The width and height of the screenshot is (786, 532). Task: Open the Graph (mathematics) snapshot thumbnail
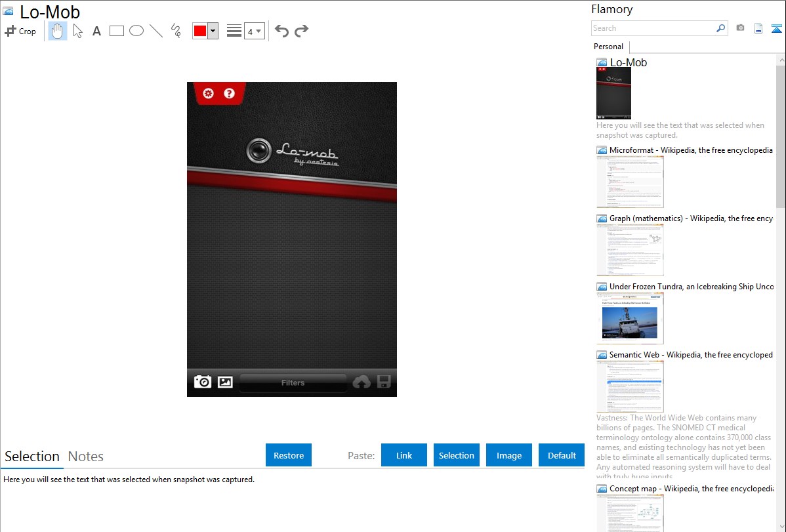pos(630,250)
